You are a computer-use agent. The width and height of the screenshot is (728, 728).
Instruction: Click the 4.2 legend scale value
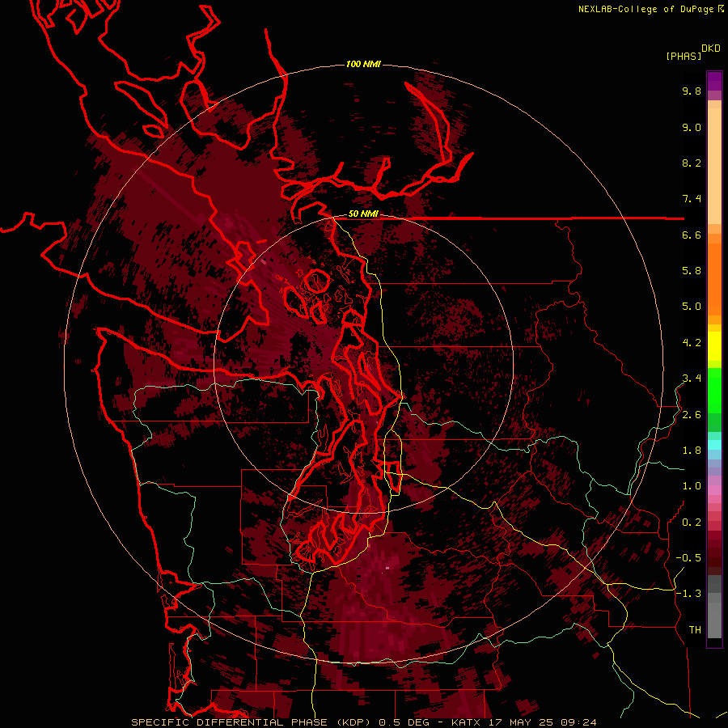(692, 343)
